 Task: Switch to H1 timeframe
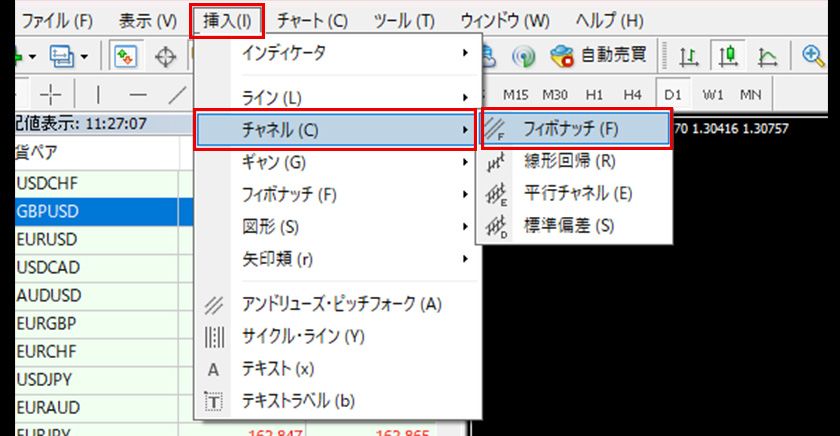[594, 95]
